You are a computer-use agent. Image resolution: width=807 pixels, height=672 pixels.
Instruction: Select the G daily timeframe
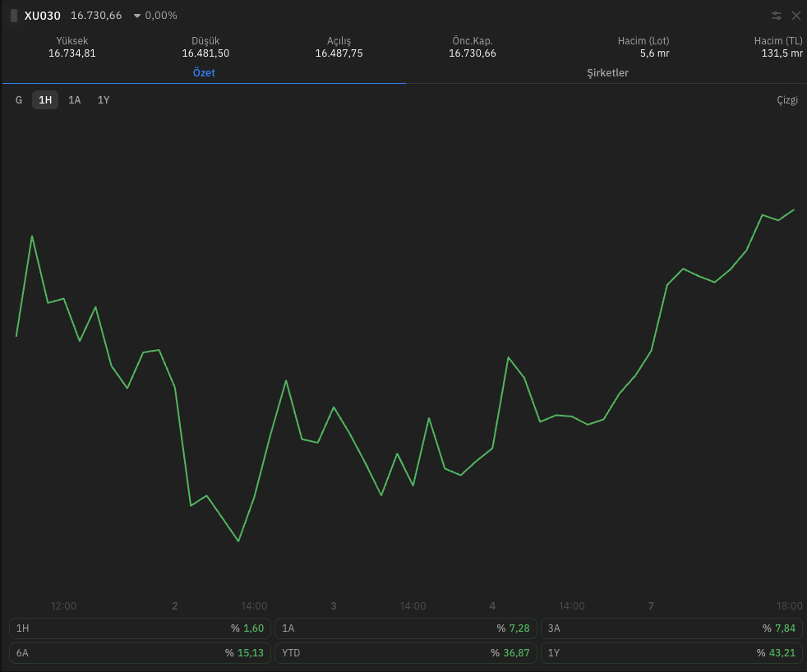pos(19,100)
